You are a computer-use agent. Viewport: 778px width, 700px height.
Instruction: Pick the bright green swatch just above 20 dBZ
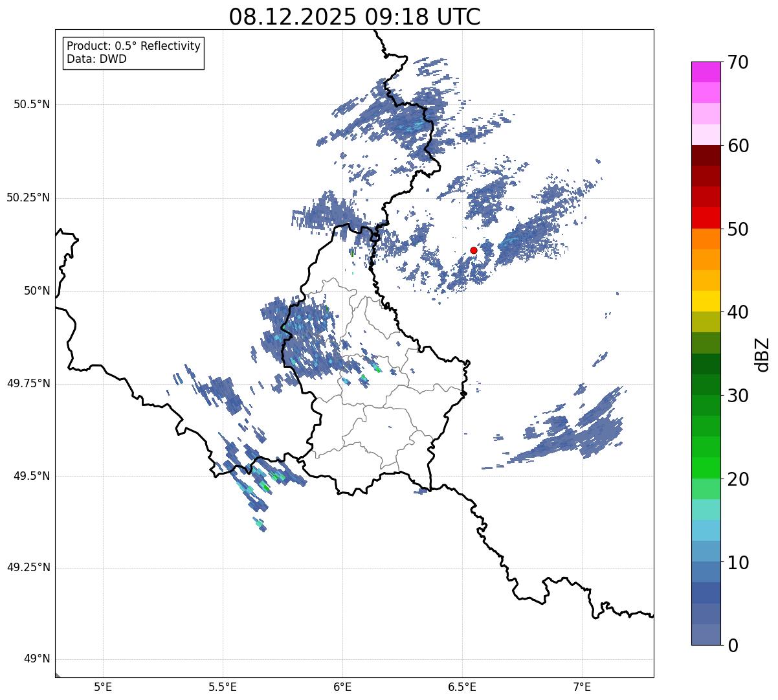(706, 468)
